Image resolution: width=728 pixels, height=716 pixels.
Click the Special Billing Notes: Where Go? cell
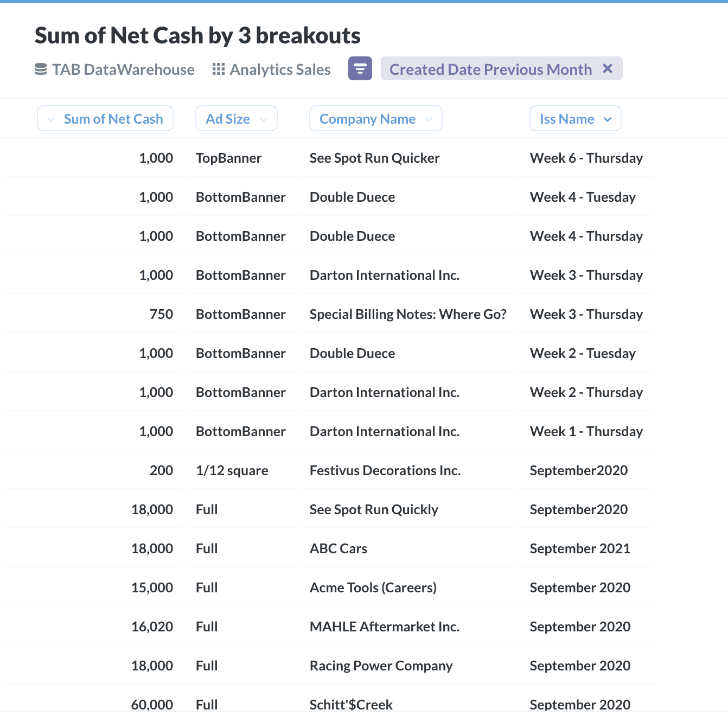click(x=408, y=314)
